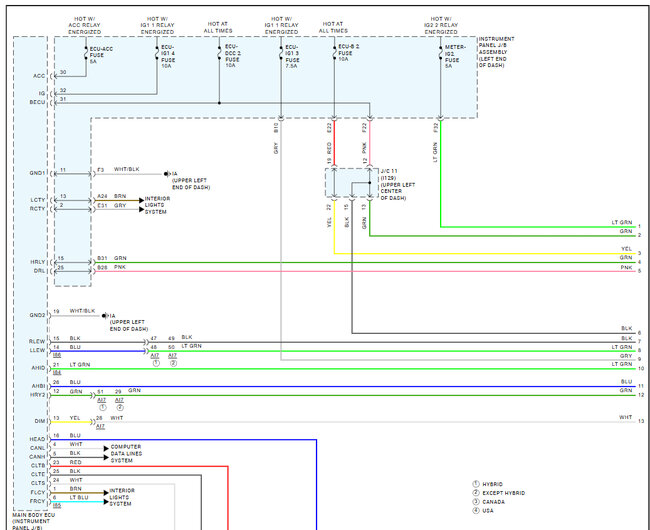This screenshot has height=530, width=650.
Task: Select the CANH terminal label
Action: [37, 457]
